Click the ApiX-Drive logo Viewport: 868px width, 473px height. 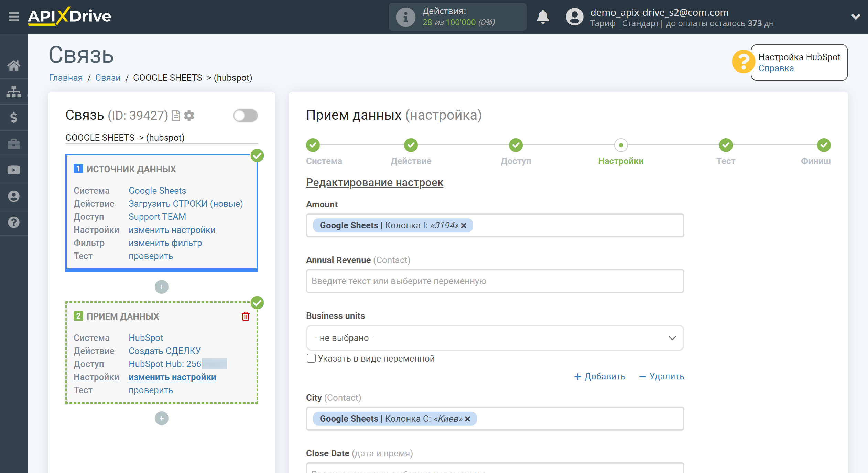tap(69, 16)
